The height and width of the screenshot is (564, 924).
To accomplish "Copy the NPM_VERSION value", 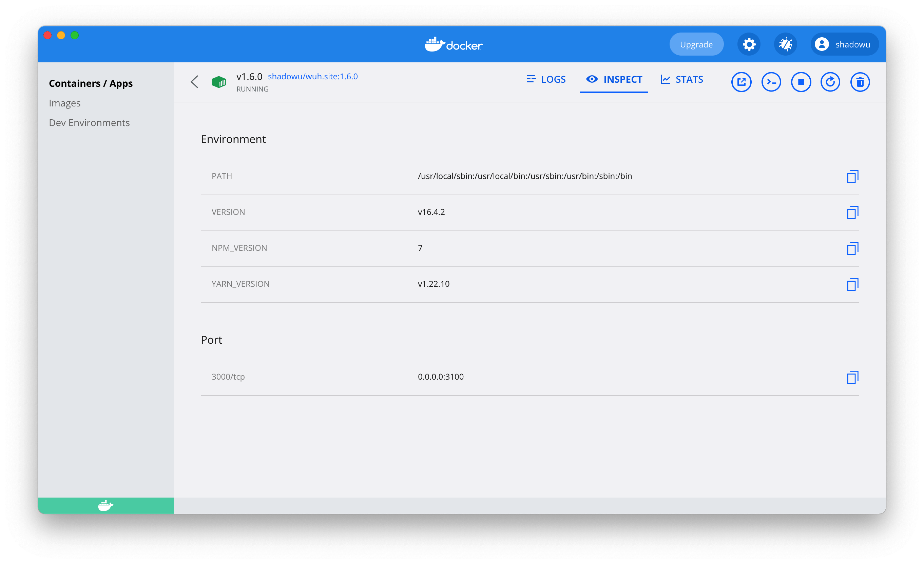I will coord(852,248).
